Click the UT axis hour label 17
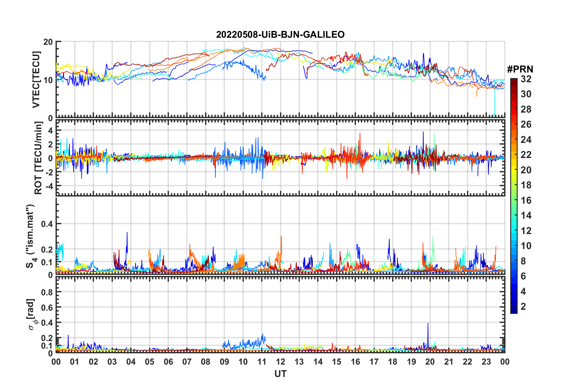This screenshot has width=561, height=392. click(x=374, y=362)
